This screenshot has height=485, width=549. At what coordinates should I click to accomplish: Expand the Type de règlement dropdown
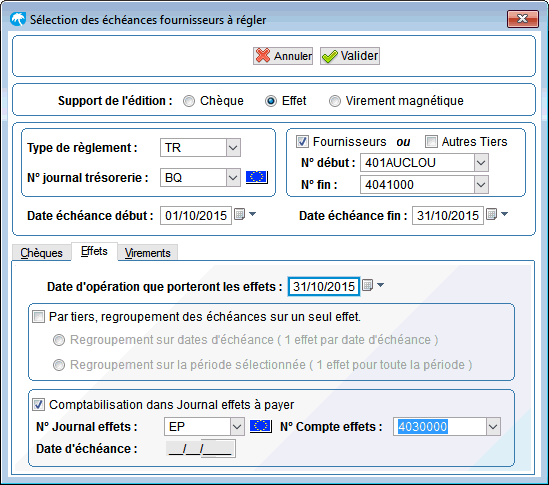click(x=233, y=147)
